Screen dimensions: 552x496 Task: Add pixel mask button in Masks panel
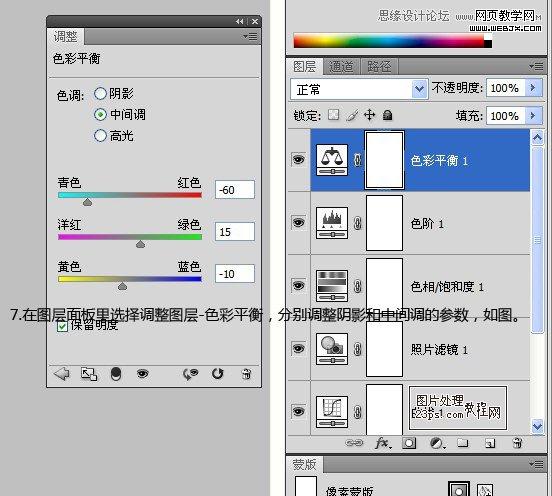pyautogui.click(x=459, y=489)
